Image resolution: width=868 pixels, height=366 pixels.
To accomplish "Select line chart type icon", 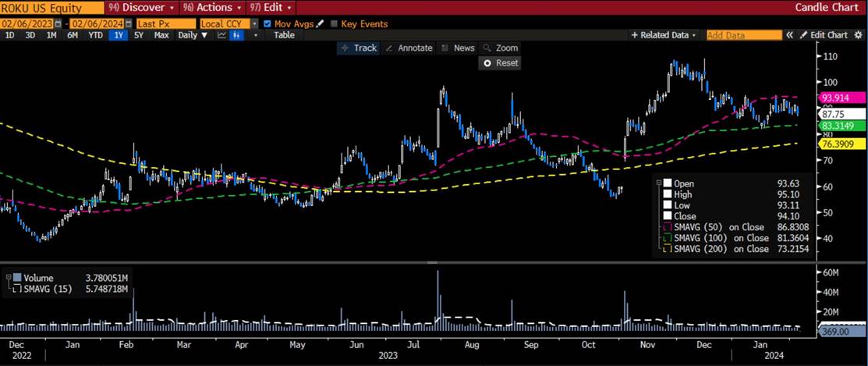I will point(221,35).
